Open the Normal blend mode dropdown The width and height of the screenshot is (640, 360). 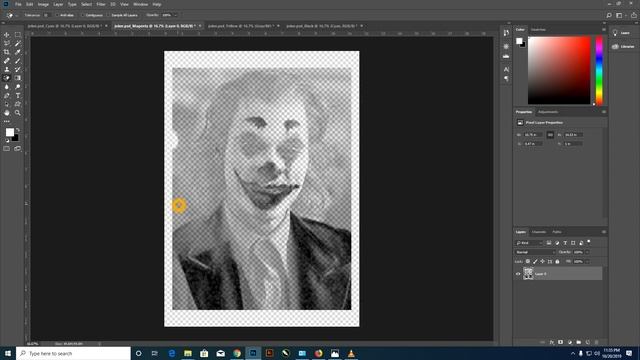[535, 252]
